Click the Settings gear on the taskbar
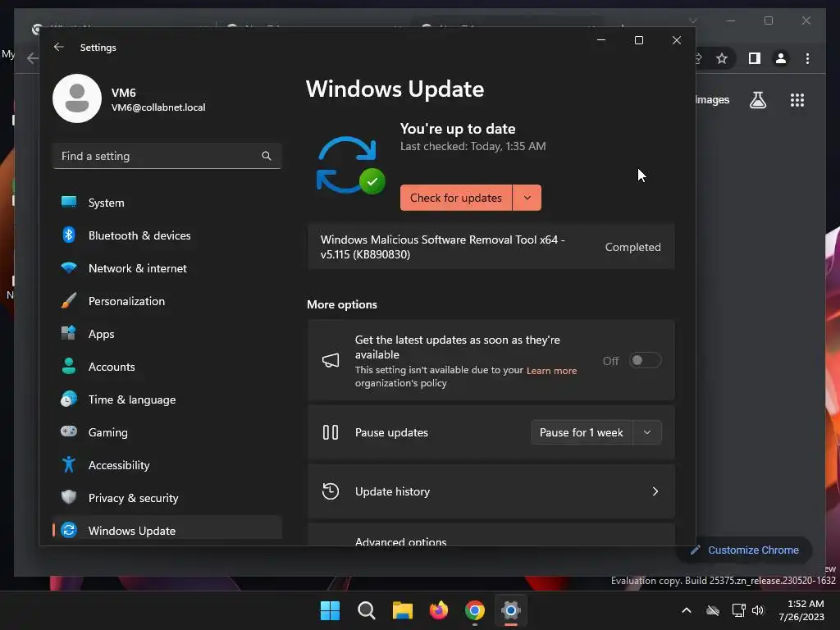This screenshot has height=630, width=840. pyautogui.click(x=510, y=610)
